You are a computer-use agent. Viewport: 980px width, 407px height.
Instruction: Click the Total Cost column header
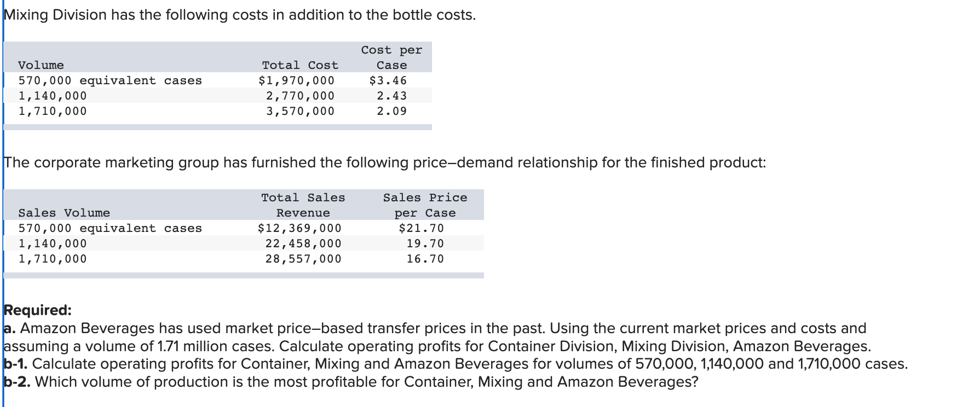point(300,65)
